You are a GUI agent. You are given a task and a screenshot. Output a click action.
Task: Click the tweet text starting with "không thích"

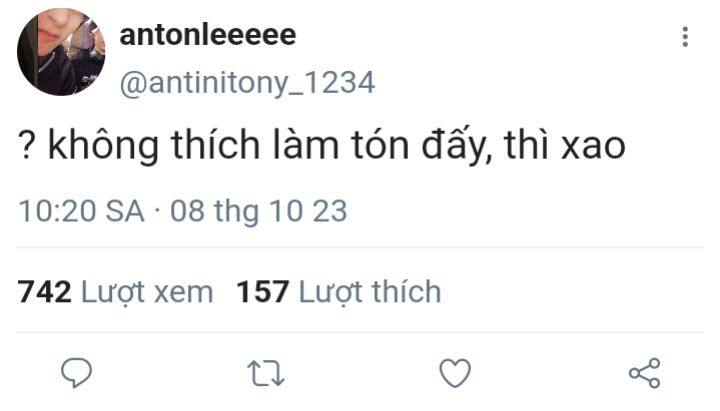point(322,145)
